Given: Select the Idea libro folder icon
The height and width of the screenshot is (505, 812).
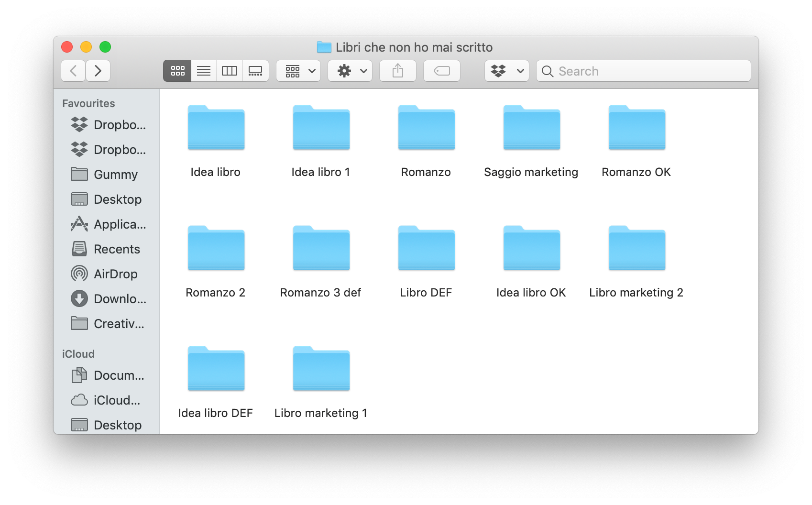Looking at the screenshot, I should tap(216, 127).
